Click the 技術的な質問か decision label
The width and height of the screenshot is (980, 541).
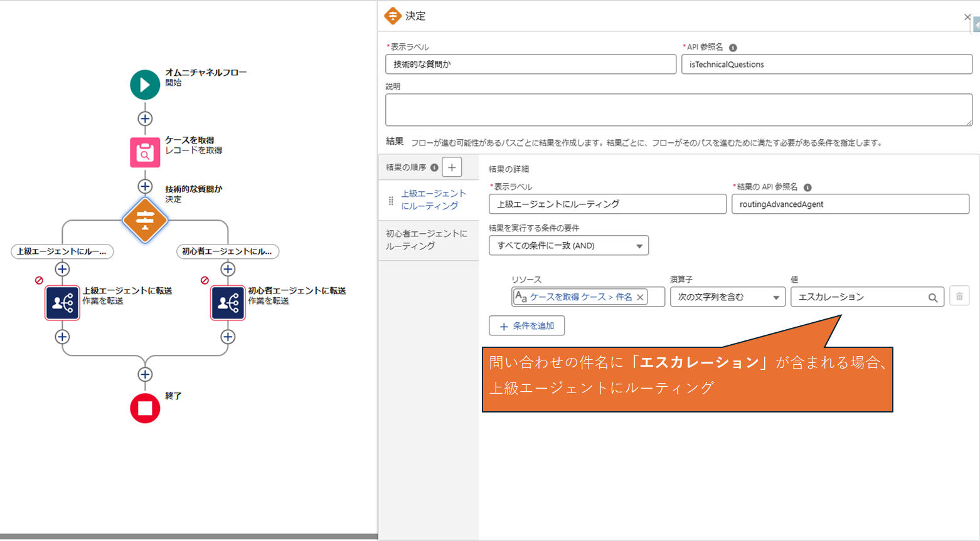tap(194, 189)
